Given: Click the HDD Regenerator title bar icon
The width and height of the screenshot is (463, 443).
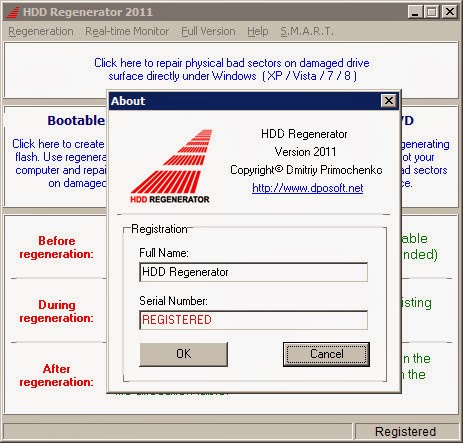Looking at the screenshot, I should (13, 12).
